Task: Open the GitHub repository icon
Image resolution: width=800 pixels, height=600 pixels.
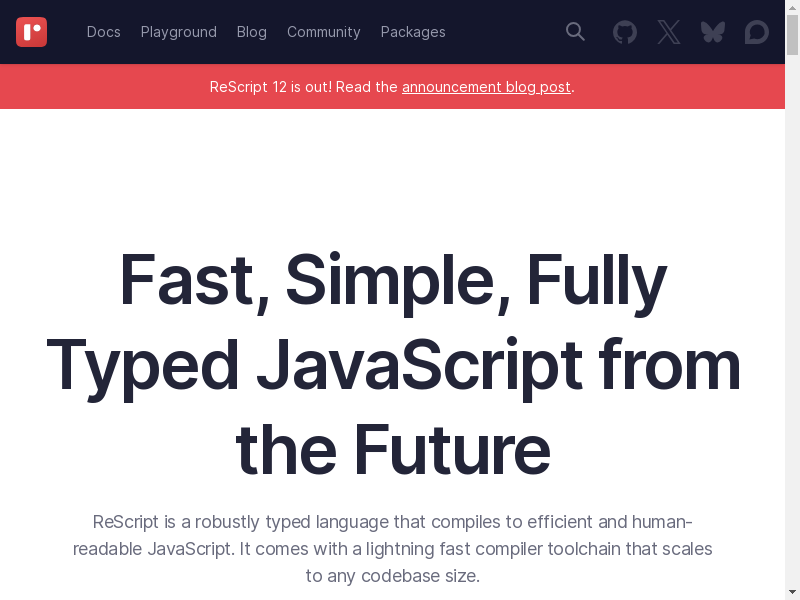Action: point(625,32)
